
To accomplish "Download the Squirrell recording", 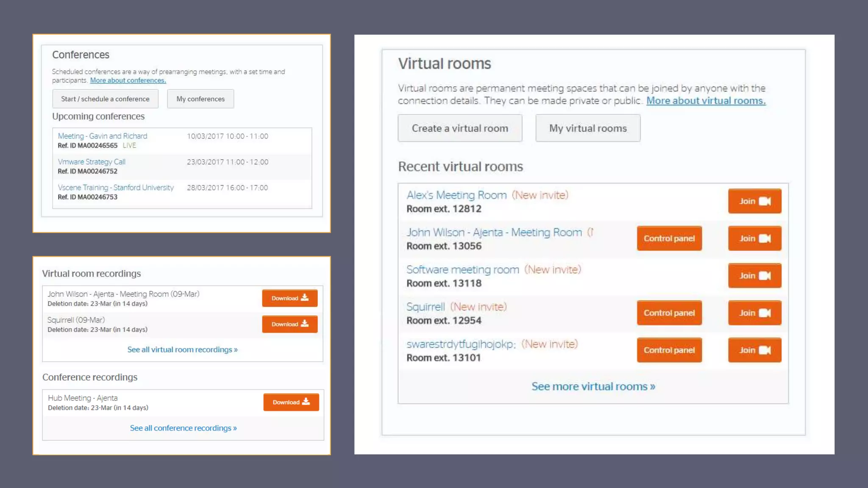I will pyautogui.click(x=289, y=324).
